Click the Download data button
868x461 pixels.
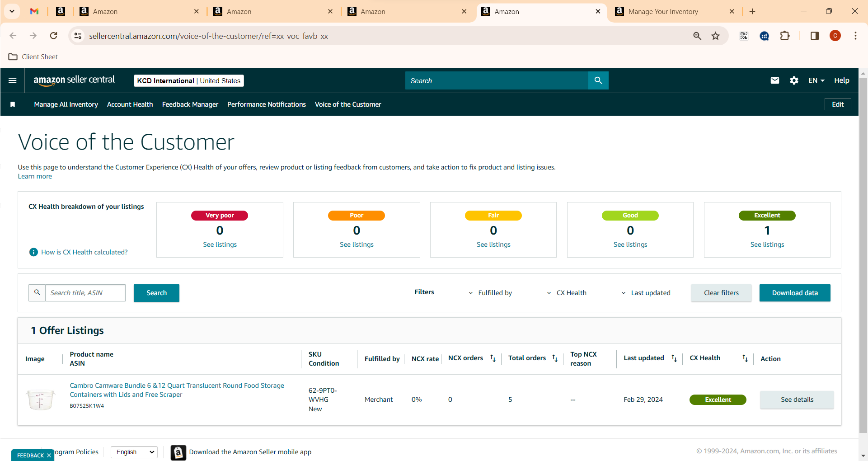pyautogui.click(x=795, y=293)
